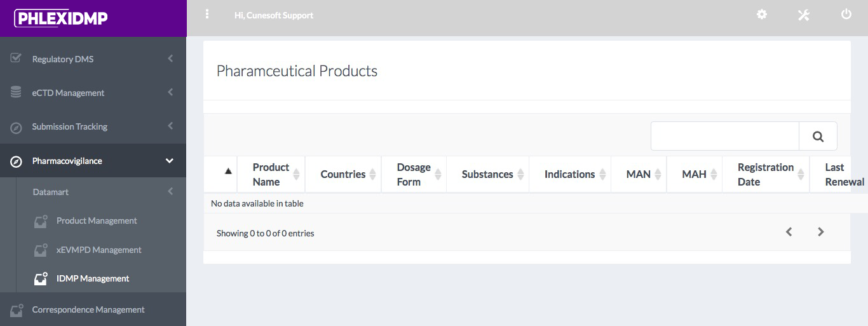Click the table search input field
Screen dimensions: 868x326
click(724, 136)
